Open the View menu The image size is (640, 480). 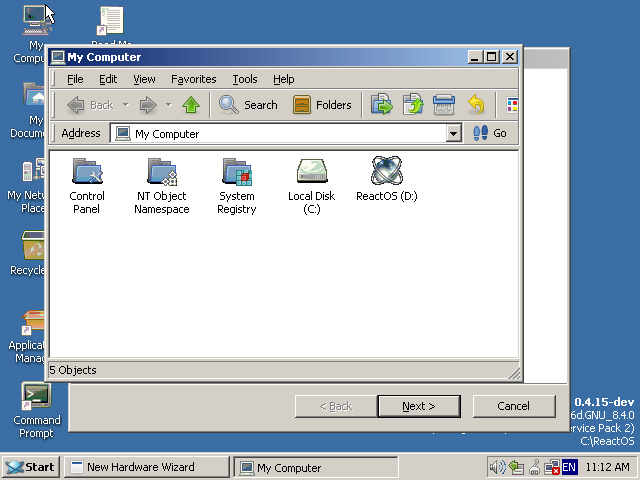click(144, 79)
